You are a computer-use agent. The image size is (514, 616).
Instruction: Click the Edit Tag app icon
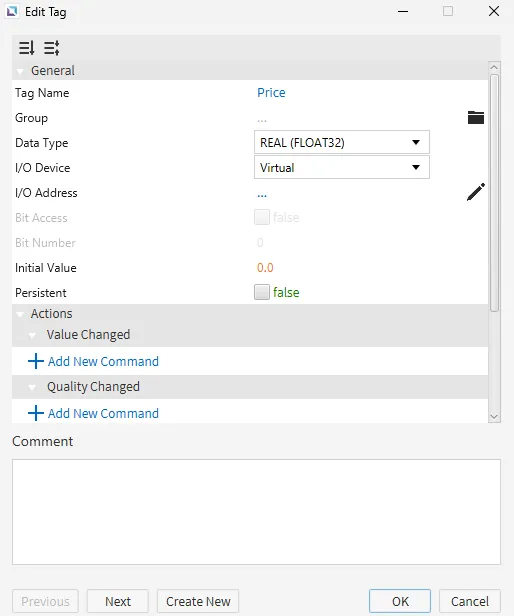coord(12,11)
